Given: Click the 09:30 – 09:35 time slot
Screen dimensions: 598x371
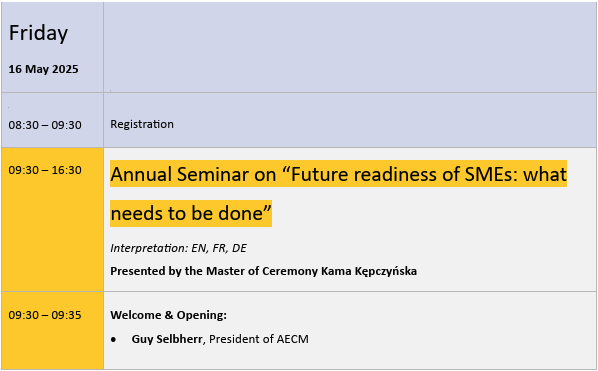Looking at the screenshot, I should click(x=45, y=315).
